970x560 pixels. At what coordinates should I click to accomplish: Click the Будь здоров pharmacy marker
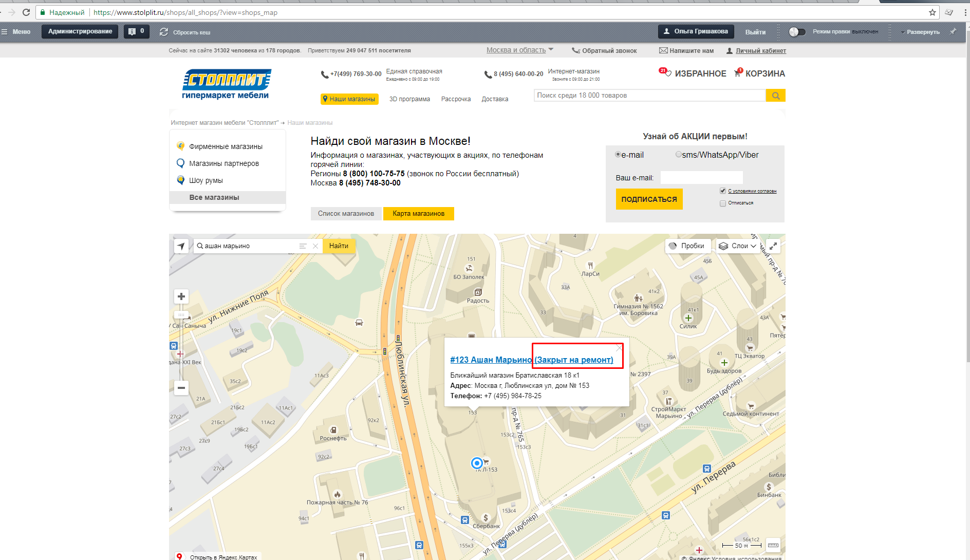click(724, 363)
